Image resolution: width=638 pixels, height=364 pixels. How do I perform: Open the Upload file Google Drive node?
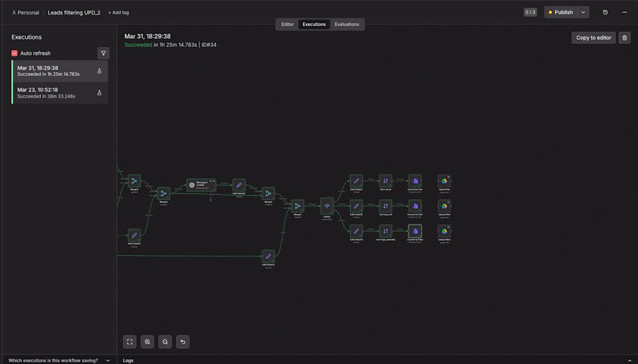tap(444, 181)
